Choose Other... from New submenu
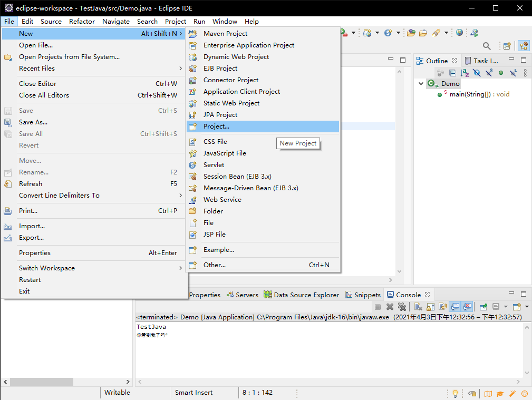 tap(263, 265)
